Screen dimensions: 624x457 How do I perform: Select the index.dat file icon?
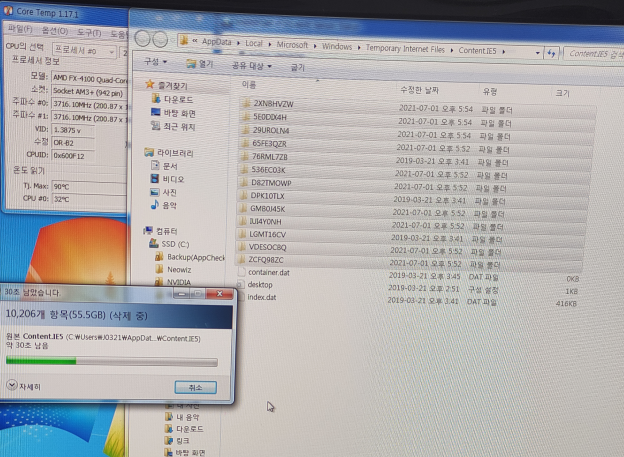click(240, 297)
